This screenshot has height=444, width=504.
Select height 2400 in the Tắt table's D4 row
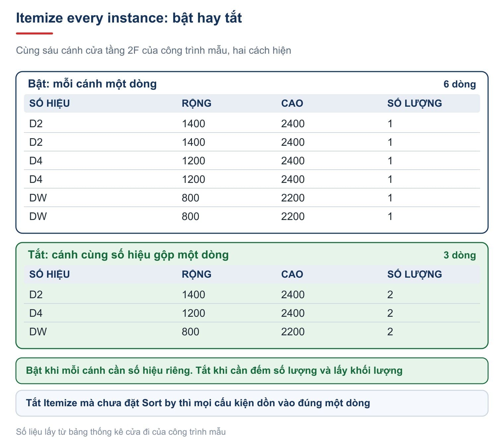tap(293, 313)
